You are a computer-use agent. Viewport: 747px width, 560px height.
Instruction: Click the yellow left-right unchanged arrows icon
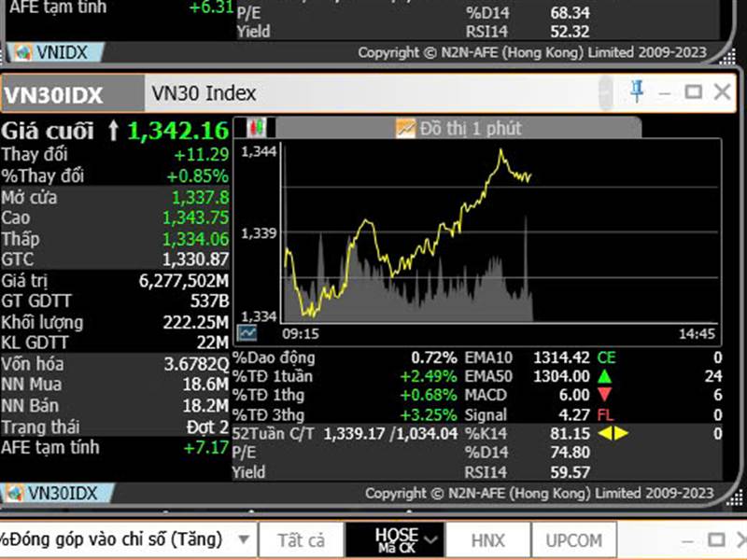pyautogui.click(x=613, y=433)
